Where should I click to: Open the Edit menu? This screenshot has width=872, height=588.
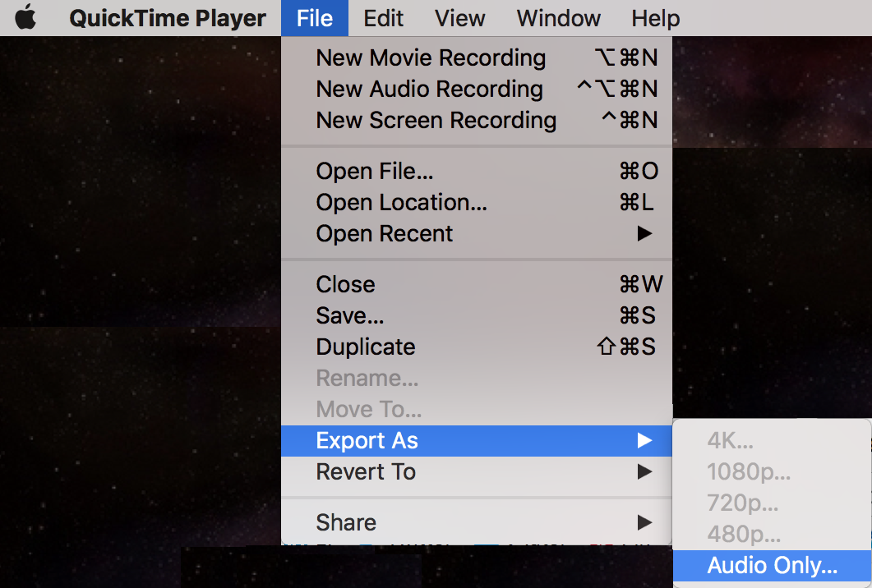coord(383,18)
